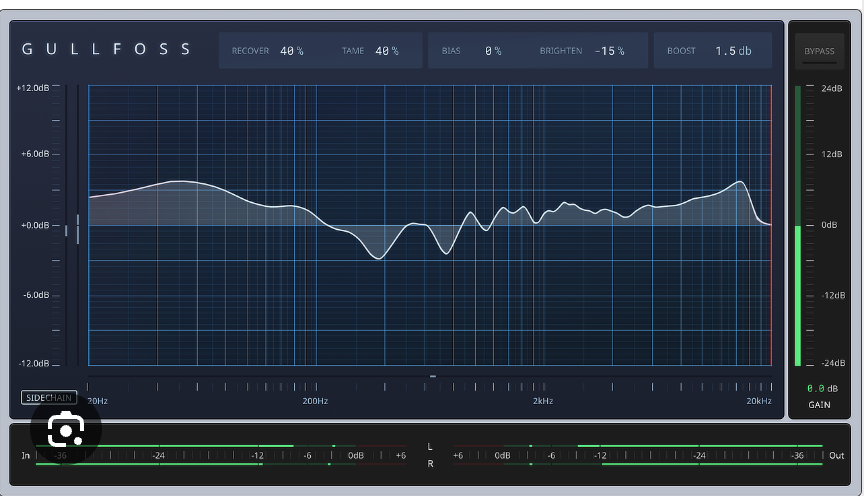Click the BRIGHTEN -15 % value
The image size is (864, 496).
[609, 51]
